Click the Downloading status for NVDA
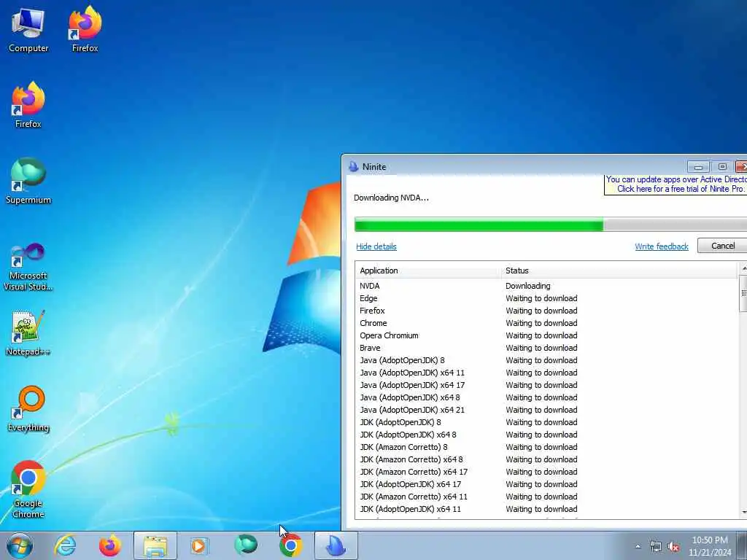Image resolution: width=747 pixels, height=560 pixels. [x=528, y=286]
